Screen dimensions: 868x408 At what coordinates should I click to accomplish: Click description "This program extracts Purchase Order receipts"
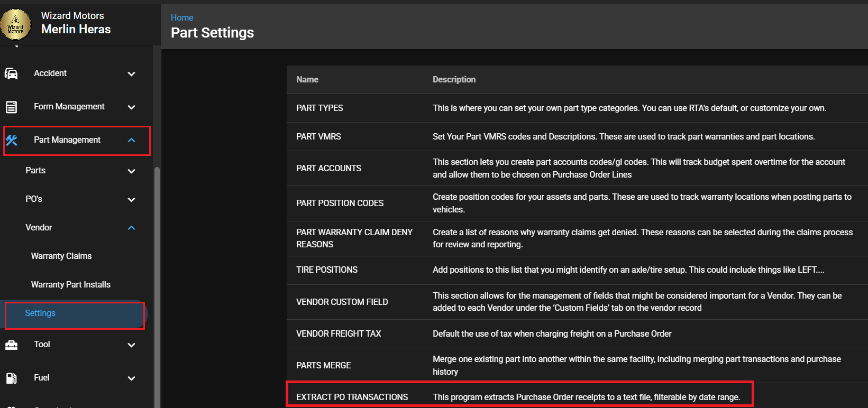[x=587, y=397]
